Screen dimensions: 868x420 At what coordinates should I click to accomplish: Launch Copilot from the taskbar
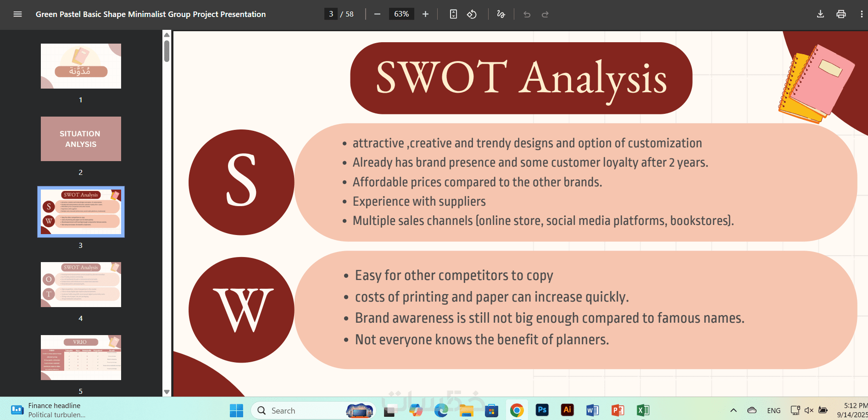pyautogui.click(x=416, y=410)
